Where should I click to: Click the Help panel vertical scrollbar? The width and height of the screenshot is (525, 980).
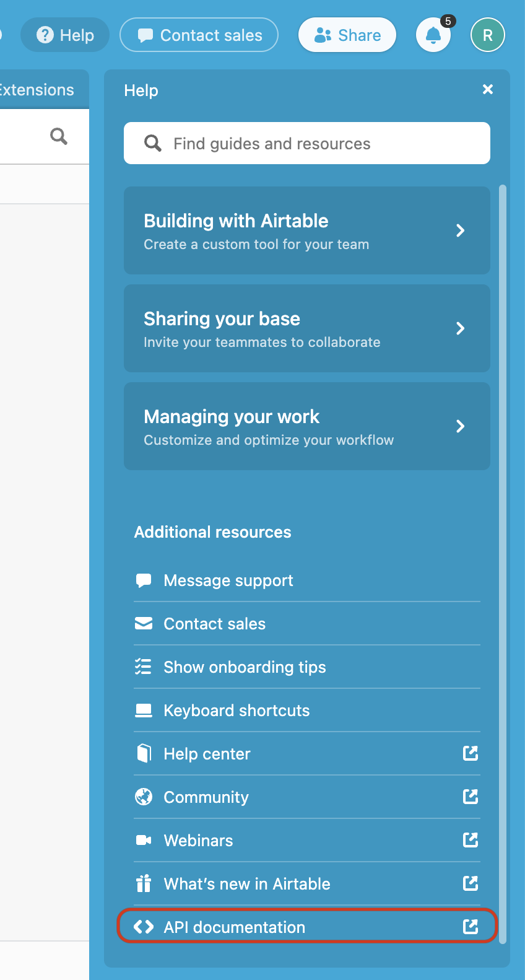503,558
